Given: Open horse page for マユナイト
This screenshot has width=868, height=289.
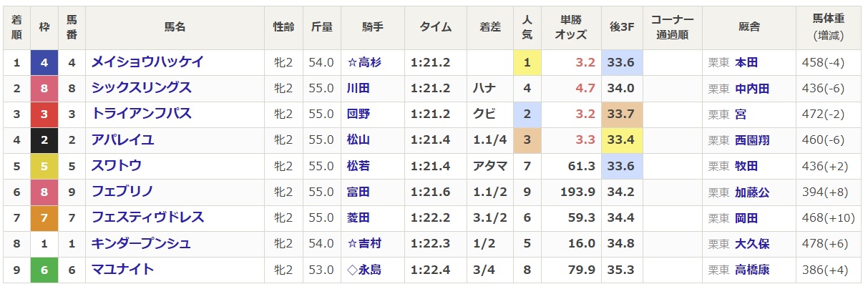Looking at the screenshot, I should click(x=122, y=270).
